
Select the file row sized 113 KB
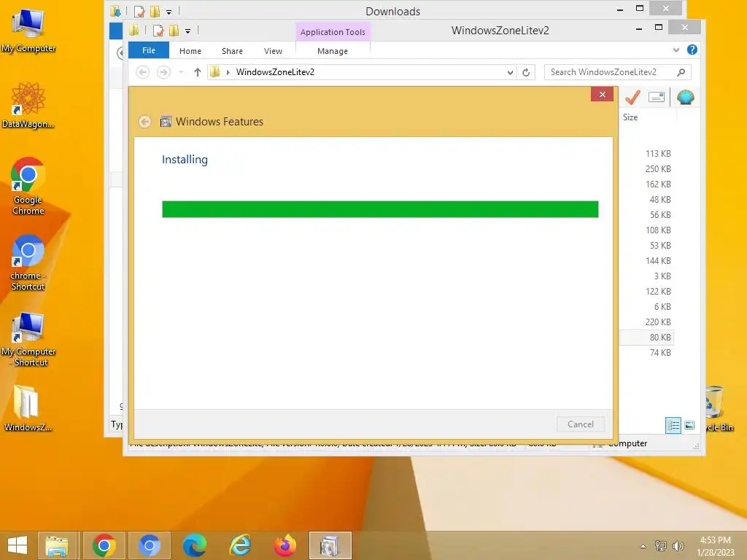coord(646,154)
